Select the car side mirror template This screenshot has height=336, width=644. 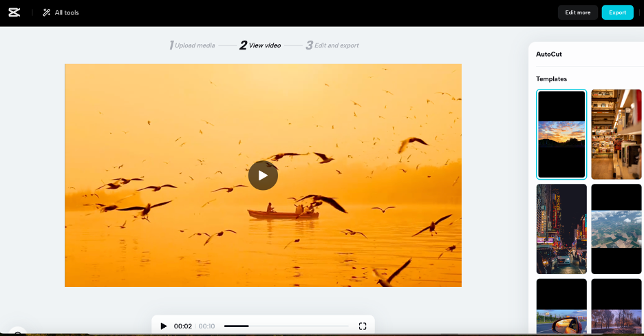click(561, 306)
